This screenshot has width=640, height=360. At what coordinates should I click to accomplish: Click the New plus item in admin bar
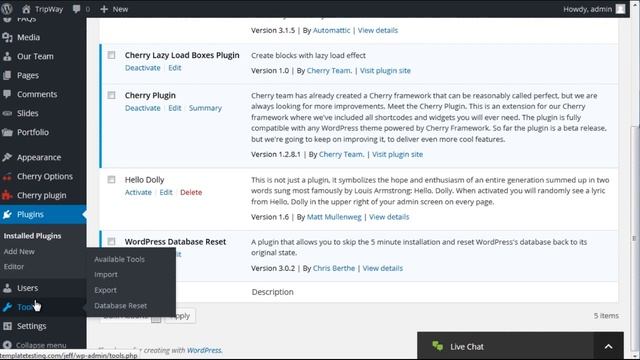pyautogui.click(x=114, y=9)
